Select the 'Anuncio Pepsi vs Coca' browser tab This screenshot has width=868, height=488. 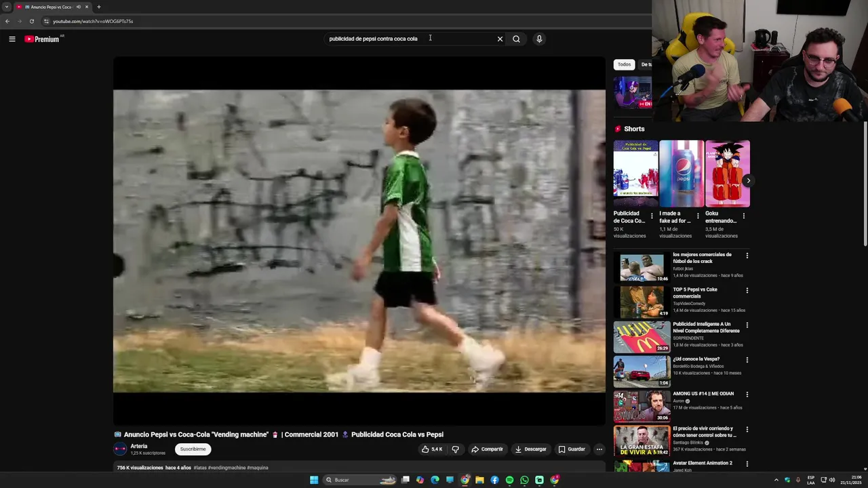point(53,7)
